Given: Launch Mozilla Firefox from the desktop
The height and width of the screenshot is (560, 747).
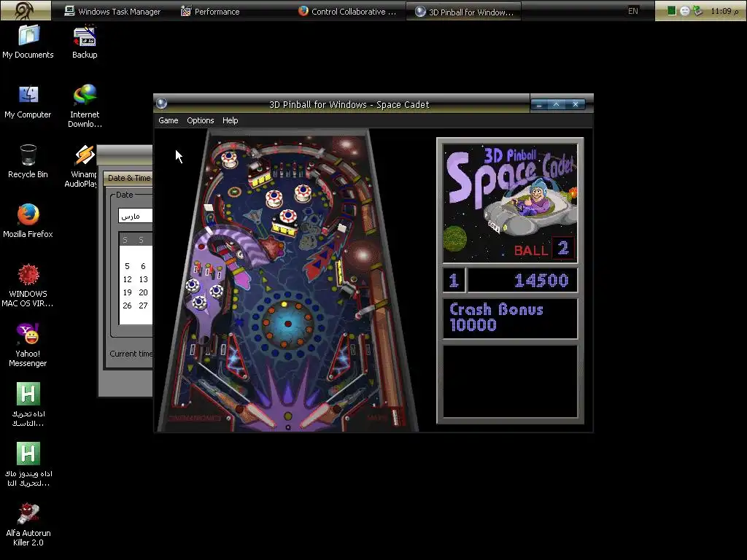Looking at the screenshot, I should [x=28, y=221].
